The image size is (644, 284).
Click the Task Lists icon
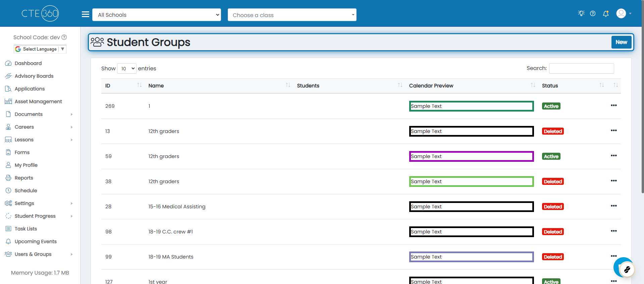(8, 229)
